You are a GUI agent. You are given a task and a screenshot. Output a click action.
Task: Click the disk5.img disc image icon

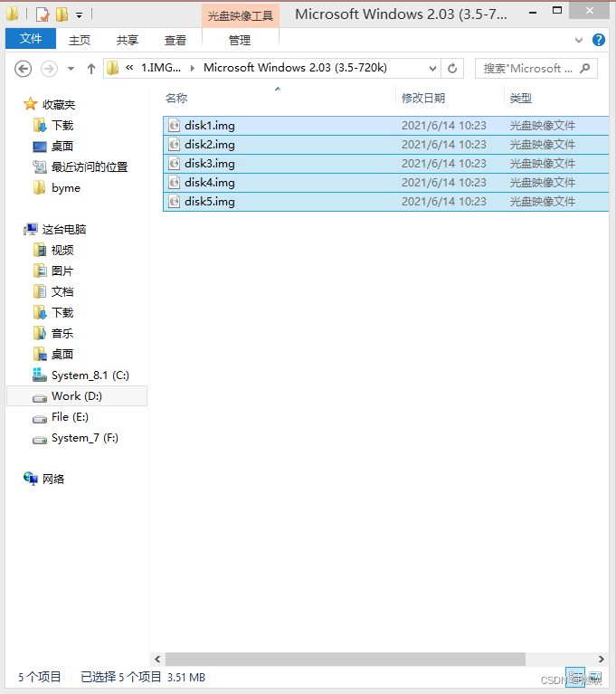click(175, 202)
